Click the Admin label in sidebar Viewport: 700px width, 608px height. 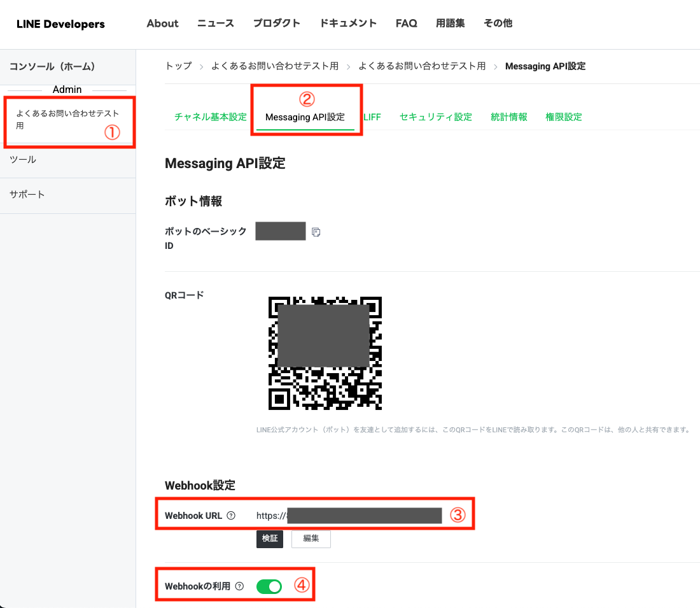pos(67,89)
